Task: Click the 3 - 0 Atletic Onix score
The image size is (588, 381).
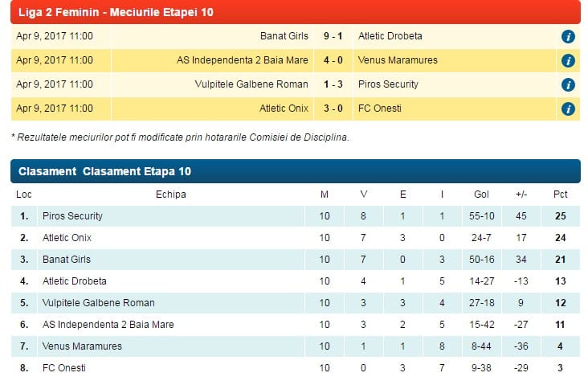Action: [333, 108]
